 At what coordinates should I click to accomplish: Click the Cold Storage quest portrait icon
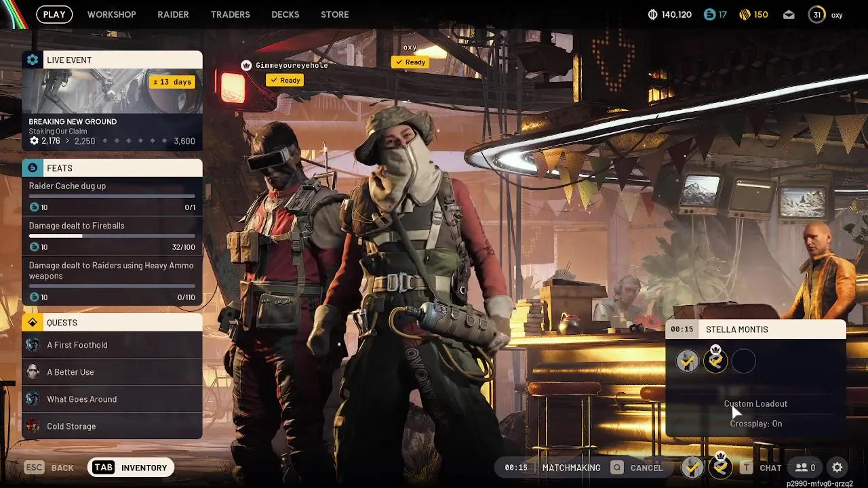[33, 426]
